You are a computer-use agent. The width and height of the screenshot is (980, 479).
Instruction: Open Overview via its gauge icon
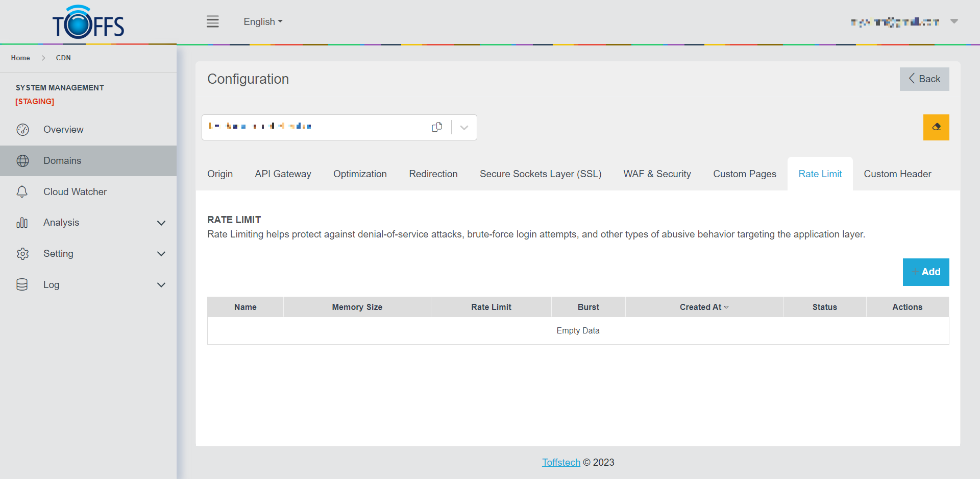[x=22, y=130]
